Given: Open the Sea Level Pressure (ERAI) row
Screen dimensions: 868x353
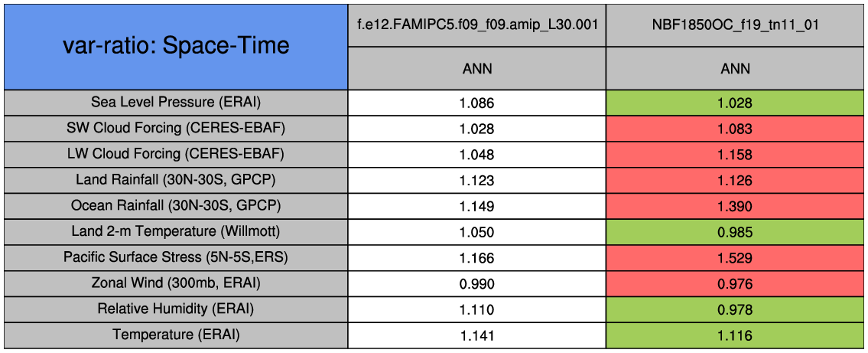Looking at the screenshot, I should click(176, 103).
